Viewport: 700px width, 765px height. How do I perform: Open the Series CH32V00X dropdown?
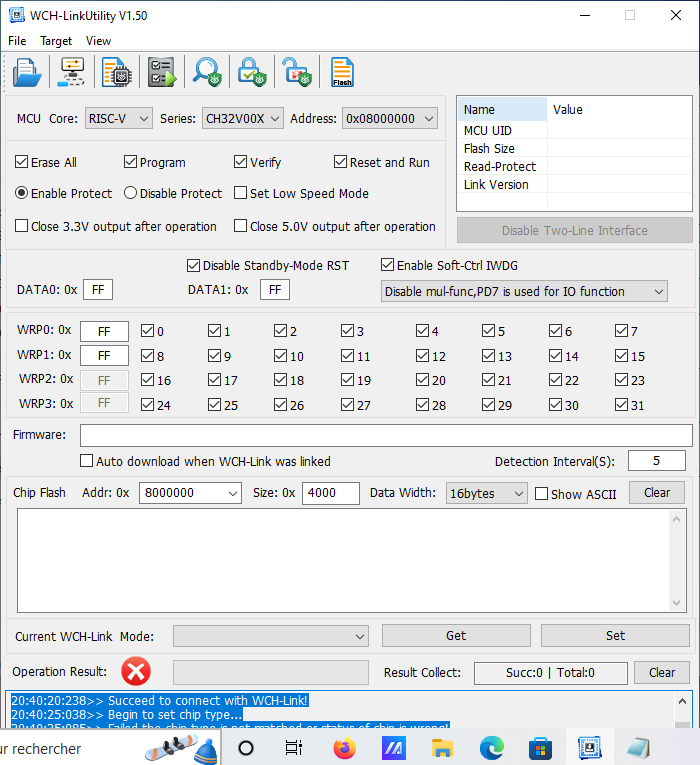point(243,118)
